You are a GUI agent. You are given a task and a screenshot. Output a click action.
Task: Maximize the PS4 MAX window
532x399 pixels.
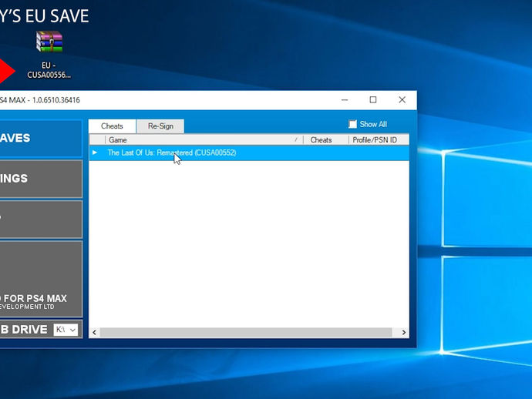point(373,99)
